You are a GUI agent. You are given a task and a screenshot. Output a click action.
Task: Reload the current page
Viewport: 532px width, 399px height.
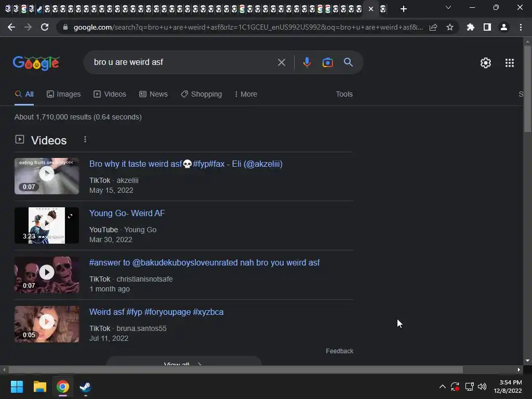click(45, 27)
